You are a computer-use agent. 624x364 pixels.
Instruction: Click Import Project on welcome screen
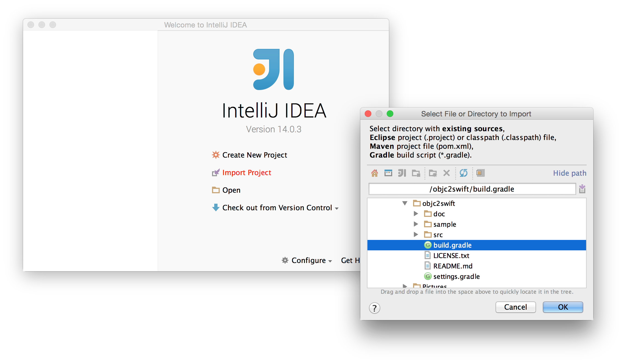coord(246,173)
